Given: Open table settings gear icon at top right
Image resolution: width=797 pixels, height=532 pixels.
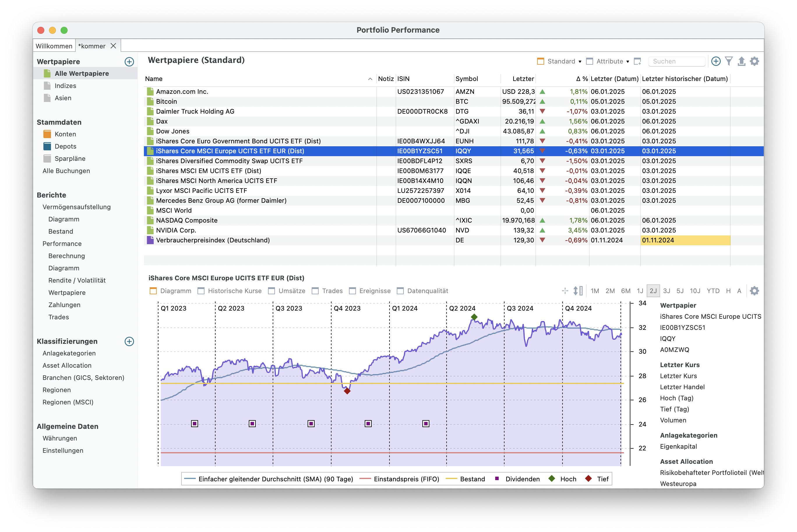Looking at the screenshot, I should point(754,61).
